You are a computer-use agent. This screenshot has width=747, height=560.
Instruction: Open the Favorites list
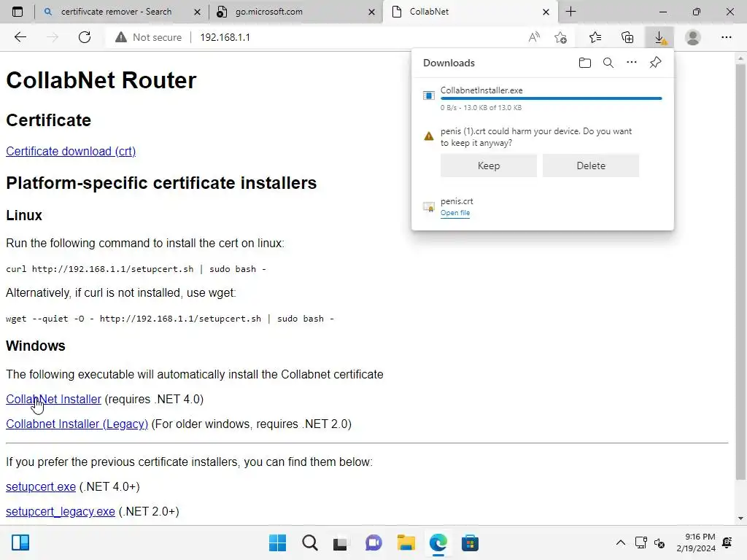click(595, 37)
